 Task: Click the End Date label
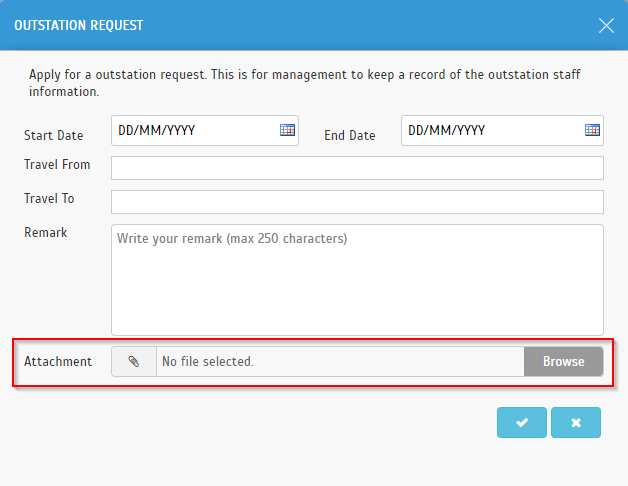(x=350, y=135)
